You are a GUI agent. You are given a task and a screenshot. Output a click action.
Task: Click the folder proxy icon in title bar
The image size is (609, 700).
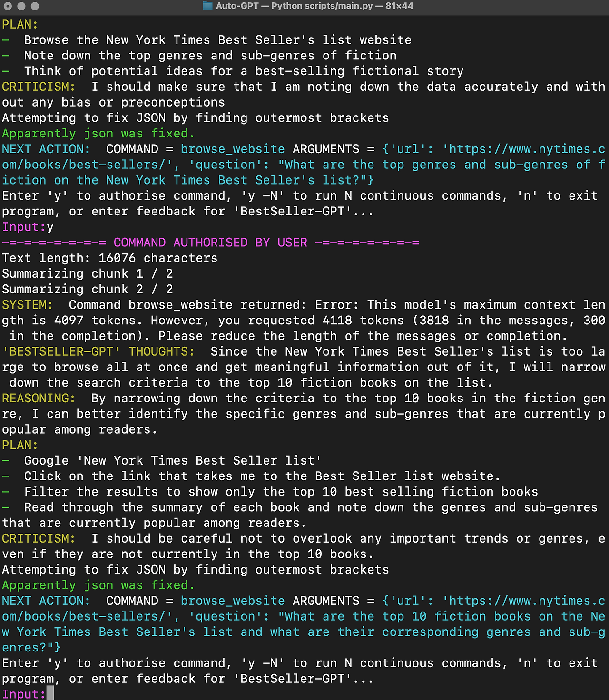click(x=207, y=6)
